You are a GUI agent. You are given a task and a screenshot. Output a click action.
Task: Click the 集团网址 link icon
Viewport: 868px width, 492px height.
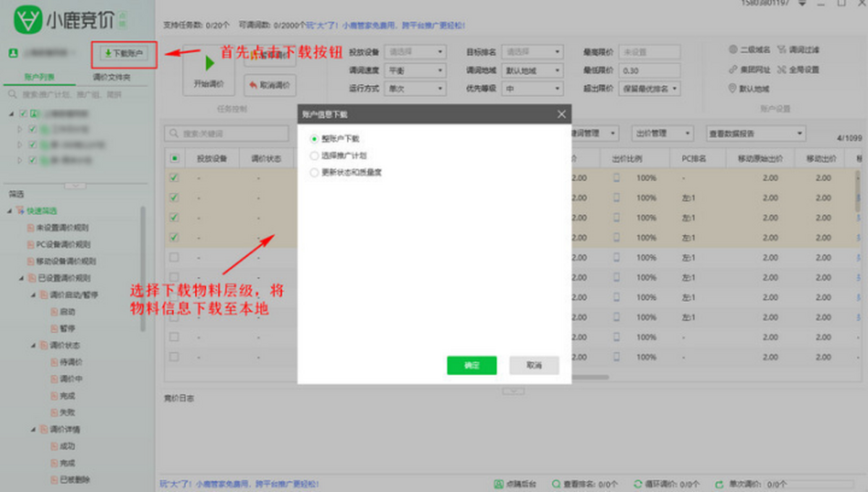click(733, 69)
